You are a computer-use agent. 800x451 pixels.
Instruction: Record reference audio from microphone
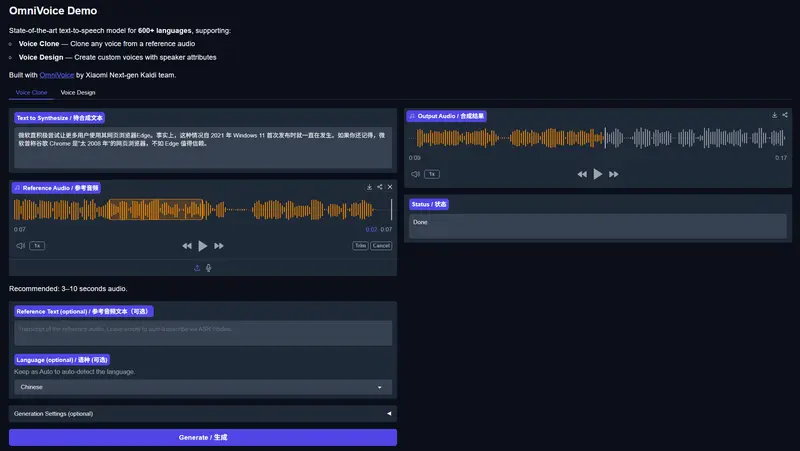coord(209,268)
